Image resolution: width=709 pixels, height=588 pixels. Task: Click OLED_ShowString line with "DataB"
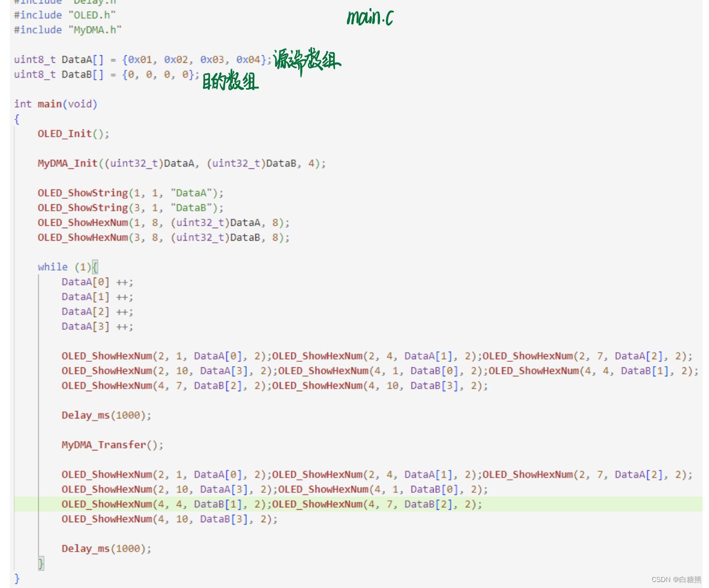point(131,208)
